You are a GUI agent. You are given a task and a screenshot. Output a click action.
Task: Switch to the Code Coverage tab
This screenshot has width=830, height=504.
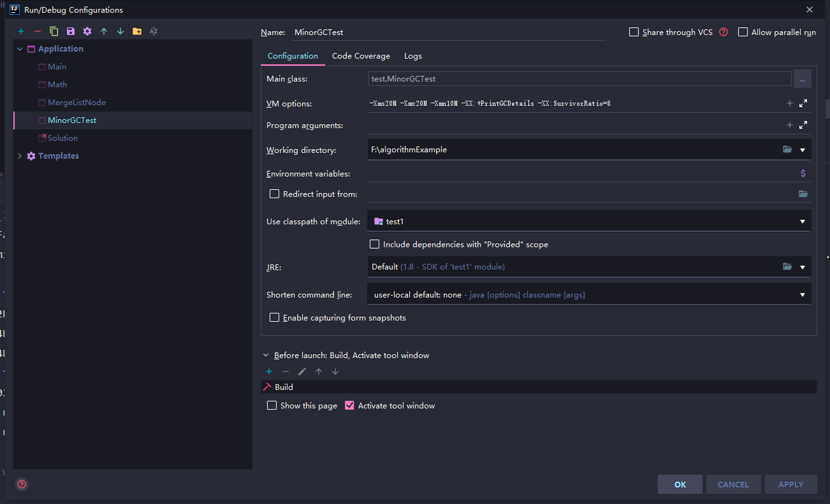pos(361,56)
